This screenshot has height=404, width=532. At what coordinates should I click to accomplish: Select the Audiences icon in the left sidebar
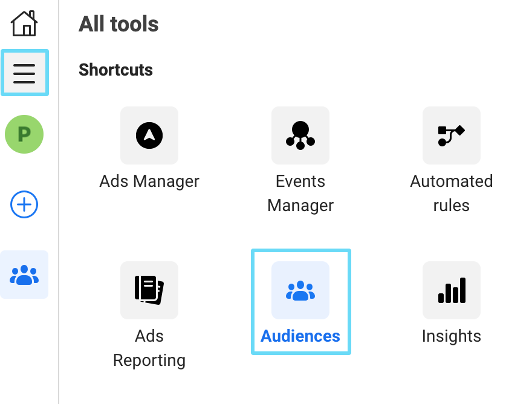(x=24, y=274)
